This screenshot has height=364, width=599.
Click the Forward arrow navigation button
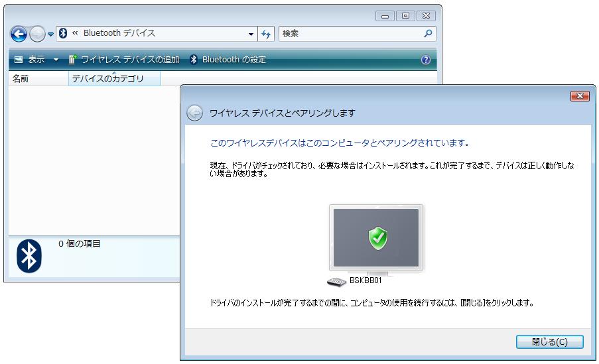(37, 34)
